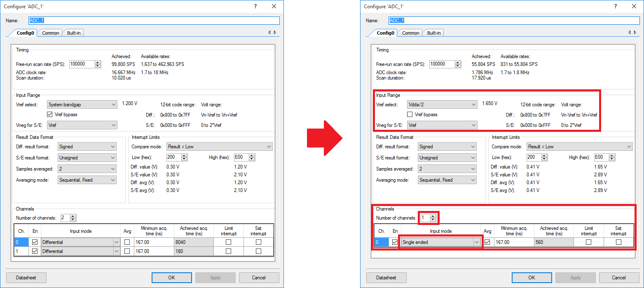Click the right tab-scroll arrow in the right dialog
644x288 pixels.
pyautogui.click(x=635, y=33)
